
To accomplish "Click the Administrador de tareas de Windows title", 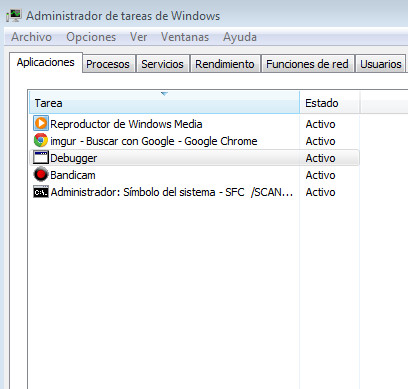I will [x=123, y=16].
